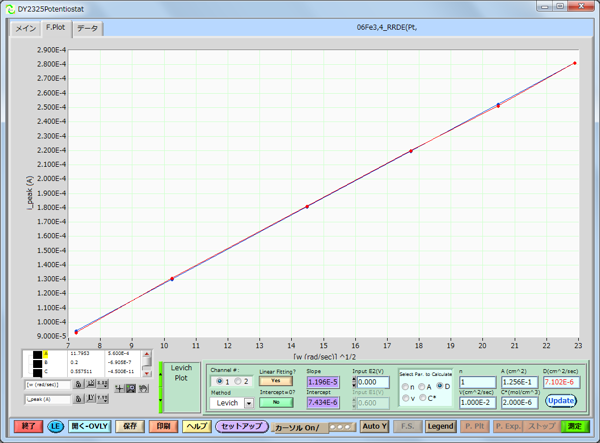Select the pan hand tool
The width and height of the screenshot is (600, 443).
pos(143,389)
